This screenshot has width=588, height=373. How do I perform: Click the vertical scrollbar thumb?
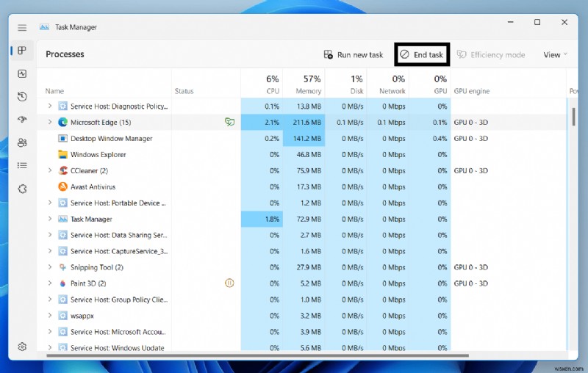coord(574,117)
